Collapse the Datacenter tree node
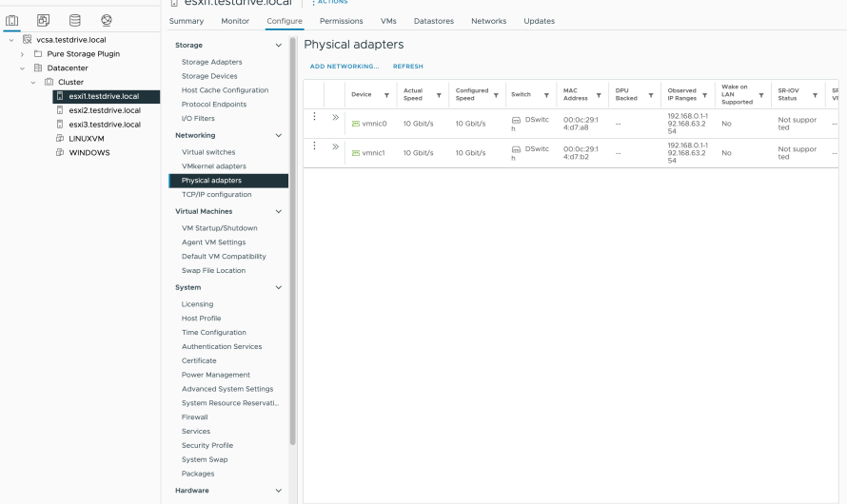This screenshot has width=847, height=504. point(21,68)
